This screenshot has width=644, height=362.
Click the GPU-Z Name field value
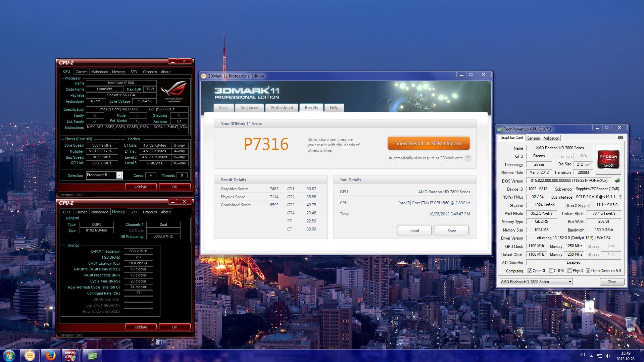point(559,148)
